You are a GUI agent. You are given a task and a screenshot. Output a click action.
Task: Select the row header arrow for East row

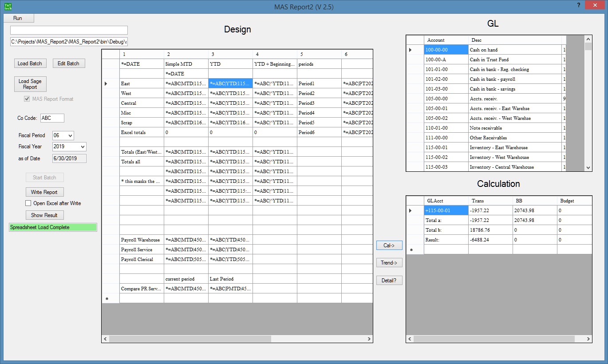(x=106, y=83)
